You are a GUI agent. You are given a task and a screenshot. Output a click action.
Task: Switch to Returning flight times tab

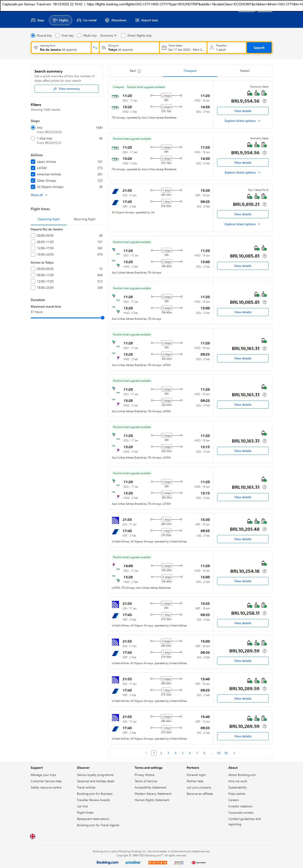pos(84,219)
